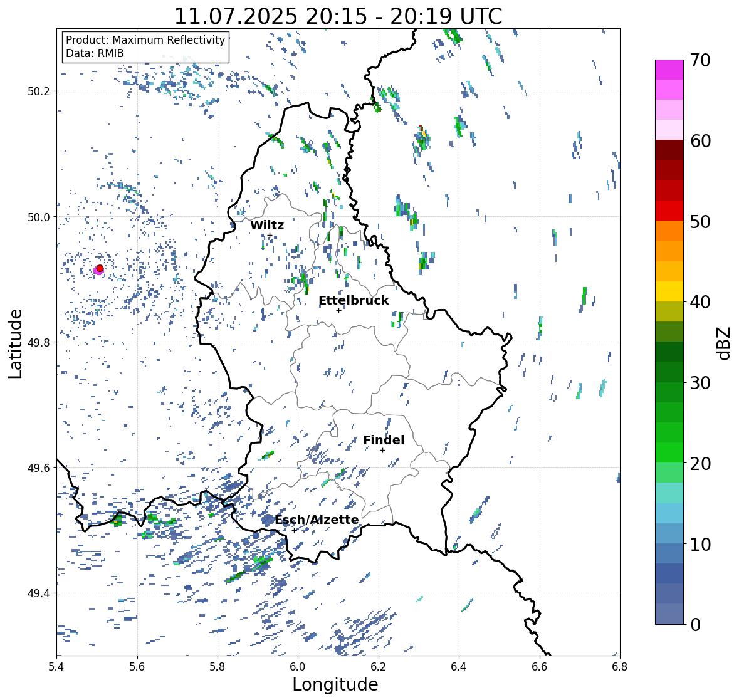
Task: Click the plot title 11.07.2025 20:15 - 20:19 UTC
Action: click(x=338, y=16)
